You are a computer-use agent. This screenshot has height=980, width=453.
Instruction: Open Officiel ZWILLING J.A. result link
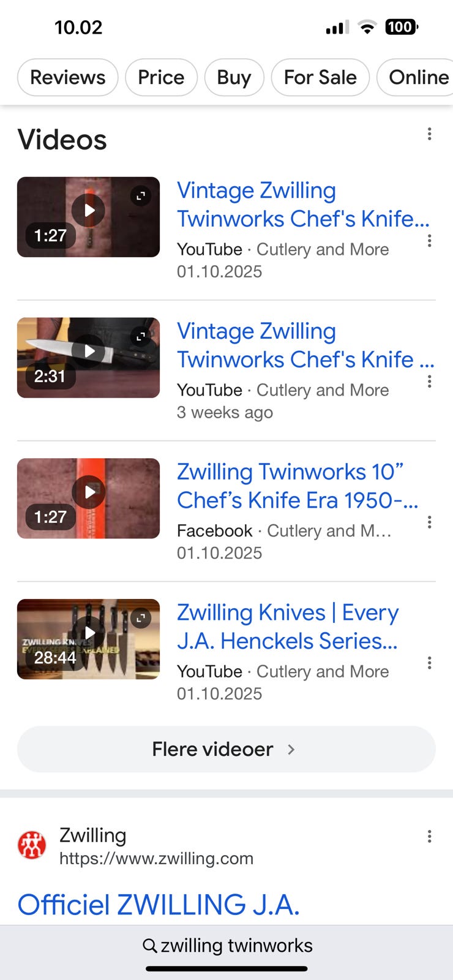click(159, 905)
